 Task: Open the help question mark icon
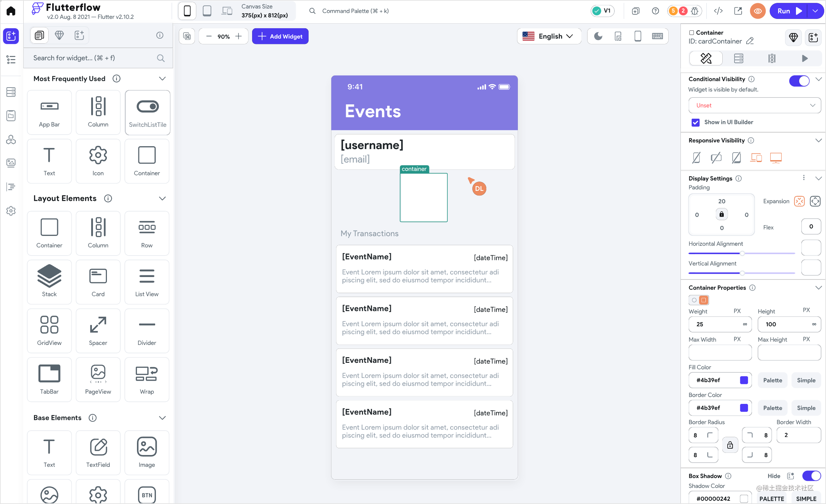tap(655, 11)
